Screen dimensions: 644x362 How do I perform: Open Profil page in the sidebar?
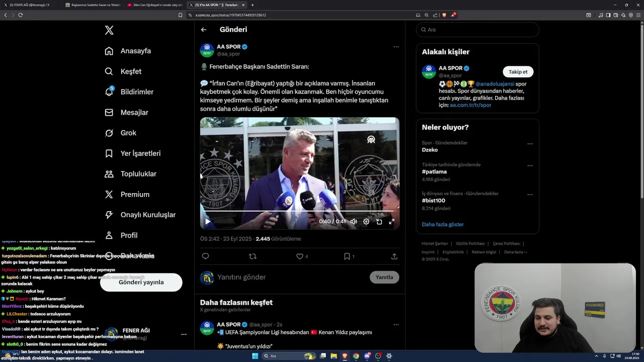(121, 235)
